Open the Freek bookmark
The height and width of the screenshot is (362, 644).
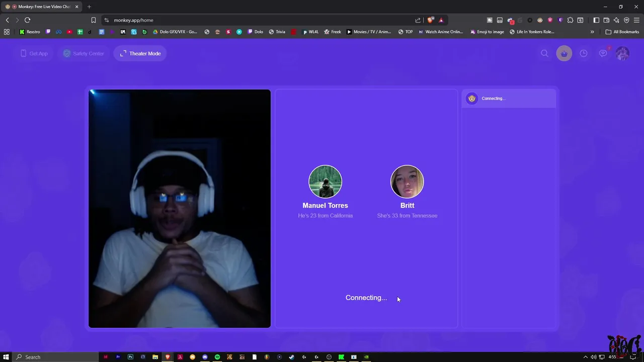[333, 32]
